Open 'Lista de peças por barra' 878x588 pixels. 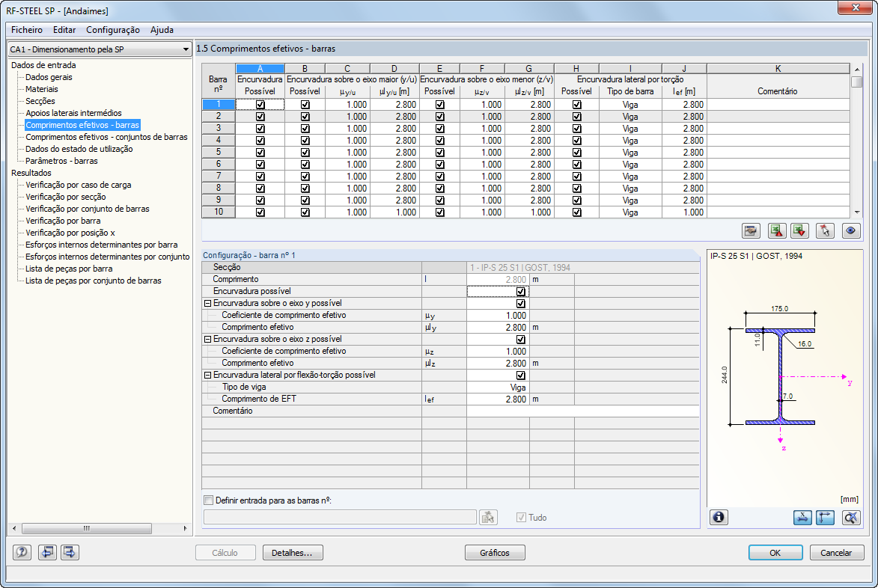(69, 269)
